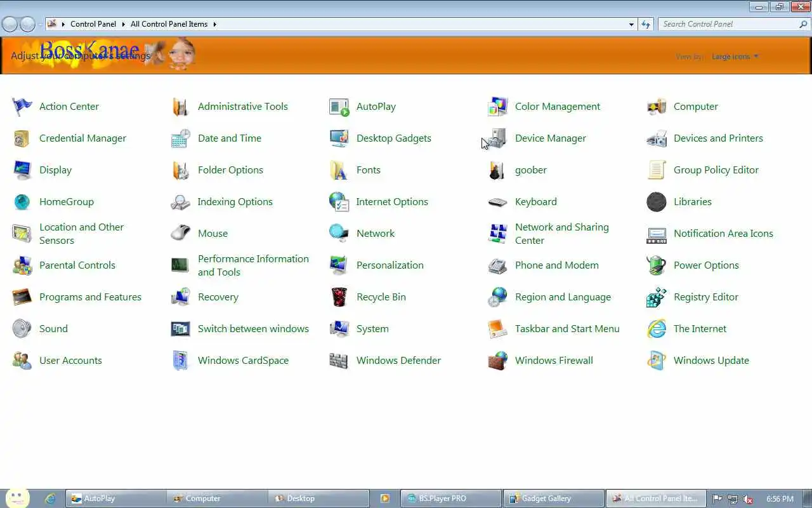Click the Fonts folder icon
The height and width of the screenshot is (508, 812).
coord(339,170)
